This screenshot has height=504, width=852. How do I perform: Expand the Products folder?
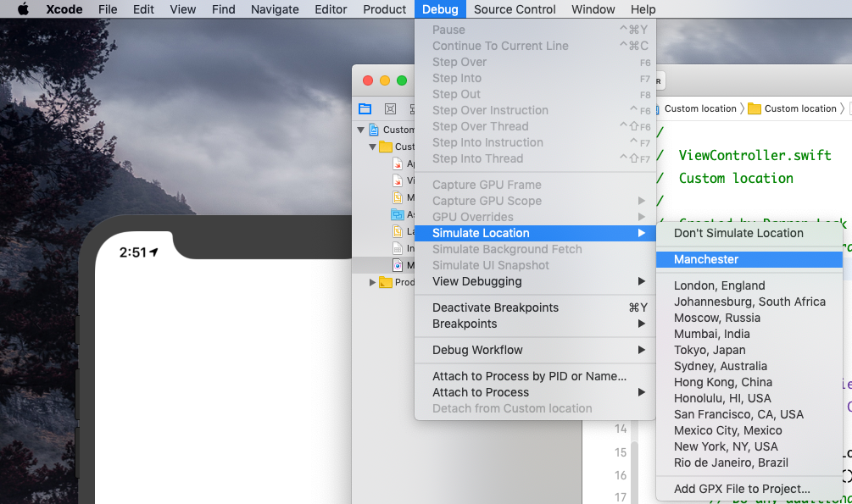point(372,282)
